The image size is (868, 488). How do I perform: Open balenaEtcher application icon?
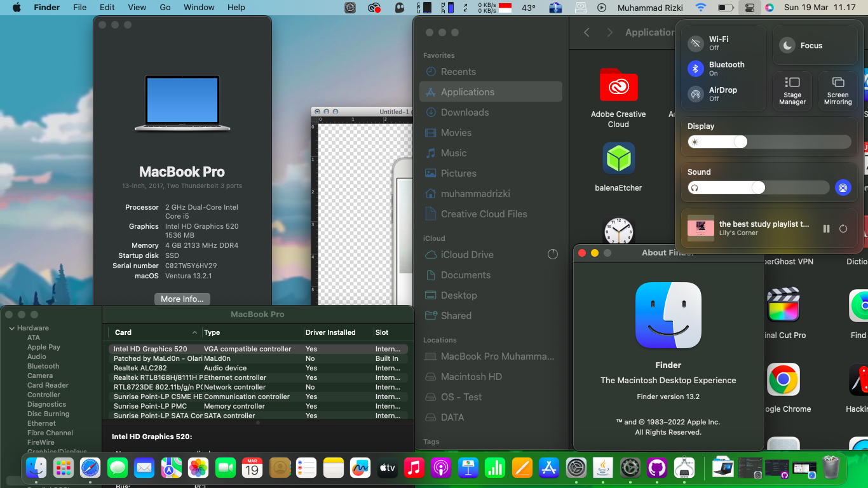tap(618, 158)
